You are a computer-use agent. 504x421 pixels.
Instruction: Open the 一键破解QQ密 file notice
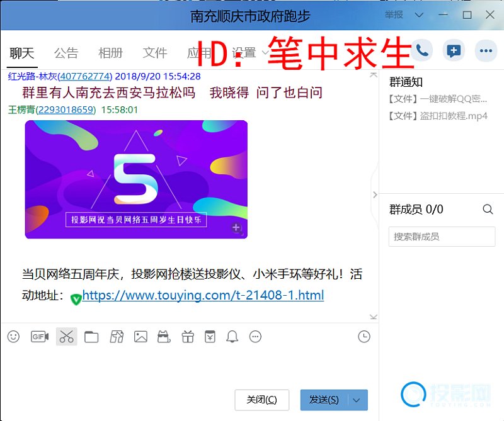pos(438,99)
